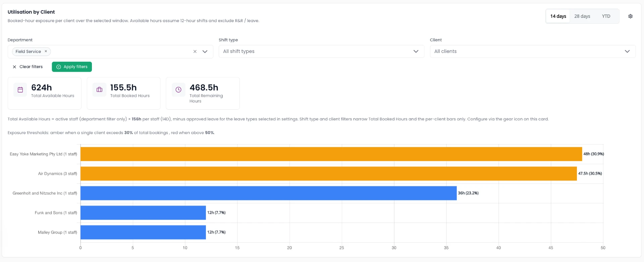Click 'Funk and Sons (1 staff)' label
644x262 pixels.
[56, 213]
